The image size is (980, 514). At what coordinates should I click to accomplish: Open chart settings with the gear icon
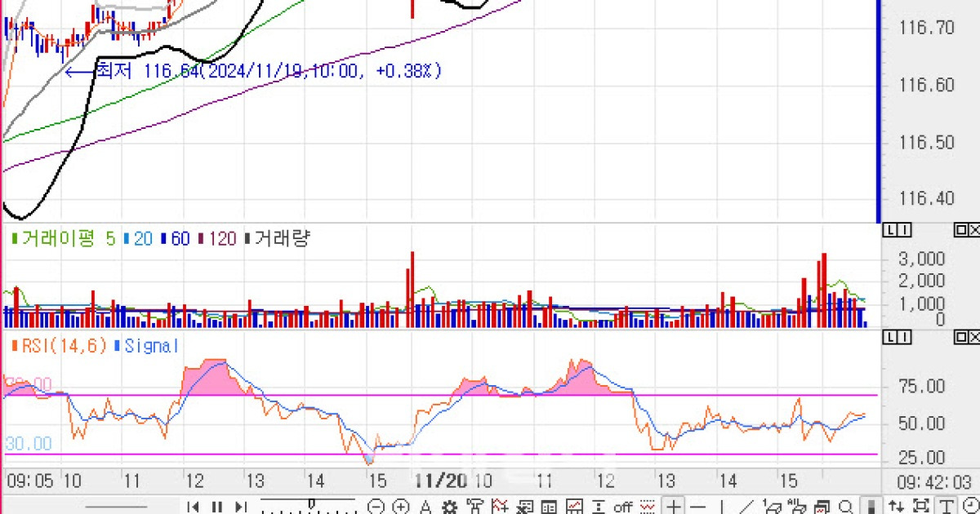[448, 506]
